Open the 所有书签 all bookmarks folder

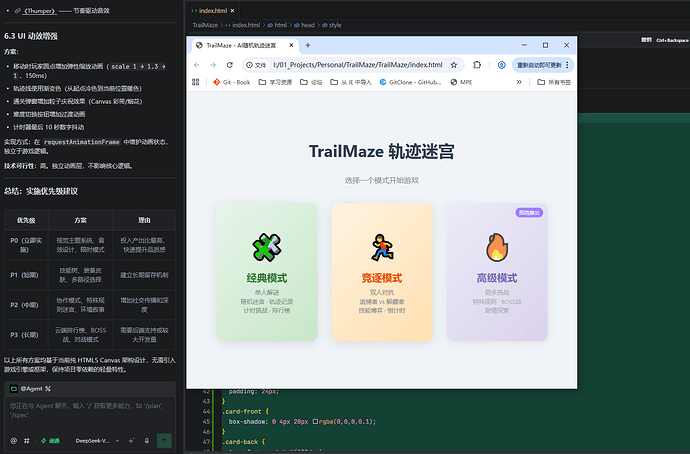[x=554, y=82]
